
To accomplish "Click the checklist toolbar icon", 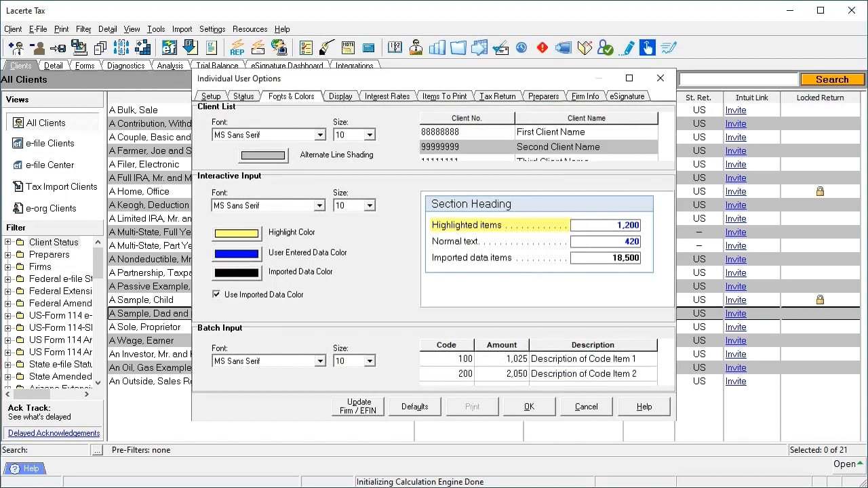I will click(x=306, y=47).
